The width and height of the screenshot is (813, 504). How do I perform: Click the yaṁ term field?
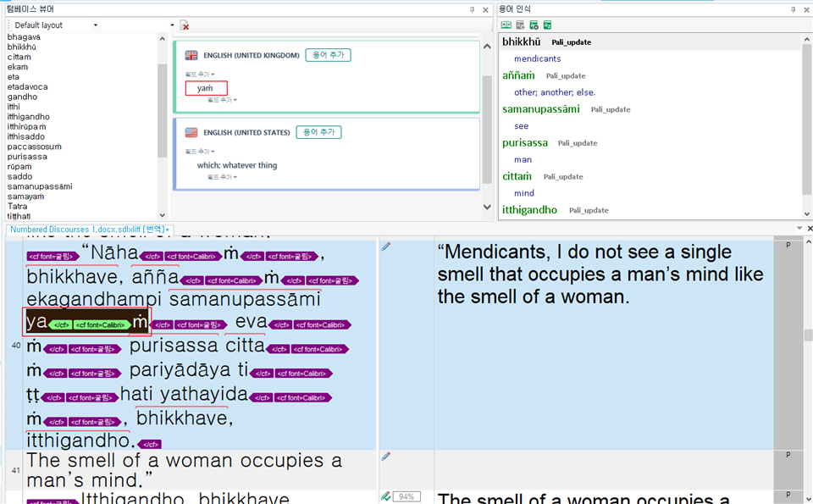click(x=206, y=88)
